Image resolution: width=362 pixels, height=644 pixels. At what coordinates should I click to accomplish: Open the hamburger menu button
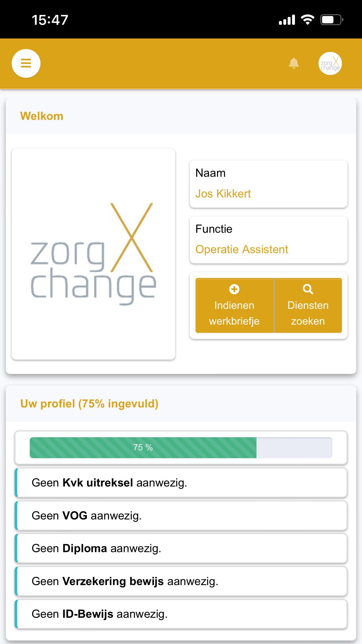26,63
